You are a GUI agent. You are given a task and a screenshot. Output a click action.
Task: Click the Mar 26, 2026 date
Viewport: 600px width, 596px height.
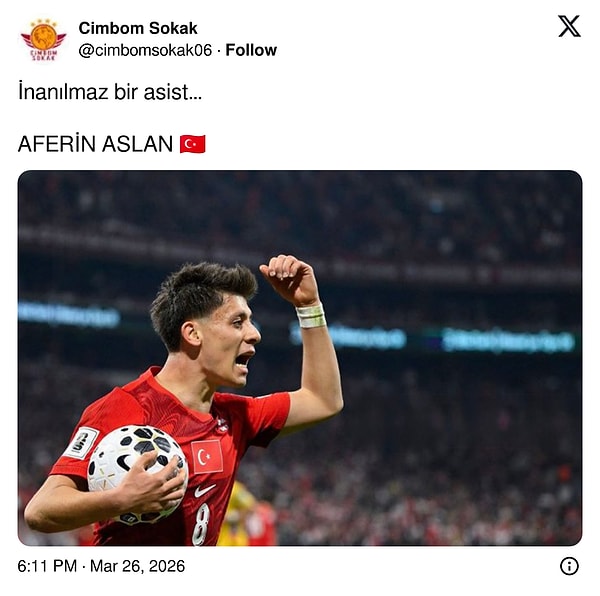coord(137,566)
